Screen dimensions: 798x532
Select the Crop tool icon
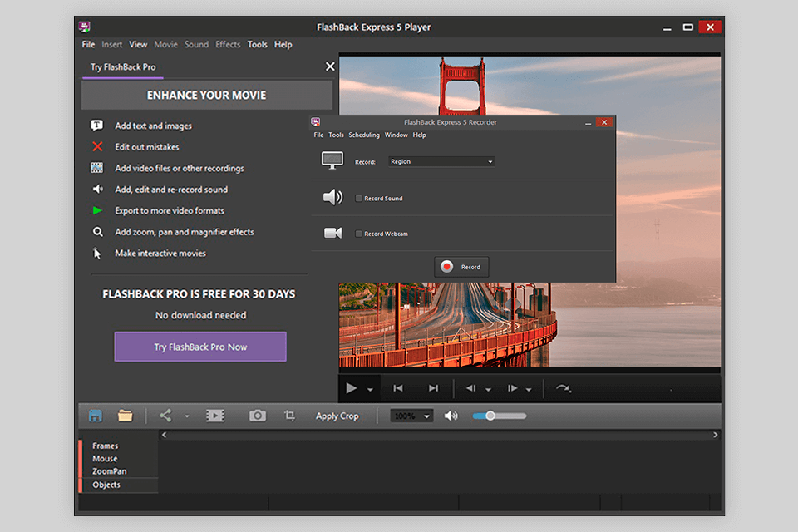pos(289,416)
